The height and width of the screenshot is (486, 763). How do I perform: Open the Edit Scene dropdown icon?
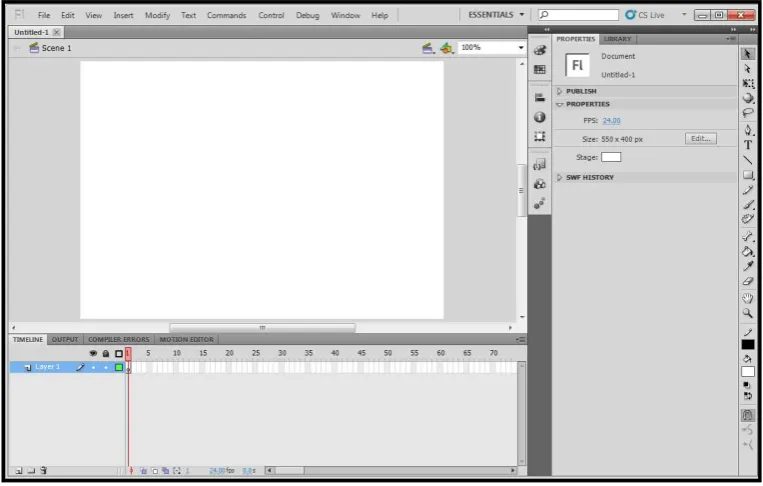[x=428, y=48]
